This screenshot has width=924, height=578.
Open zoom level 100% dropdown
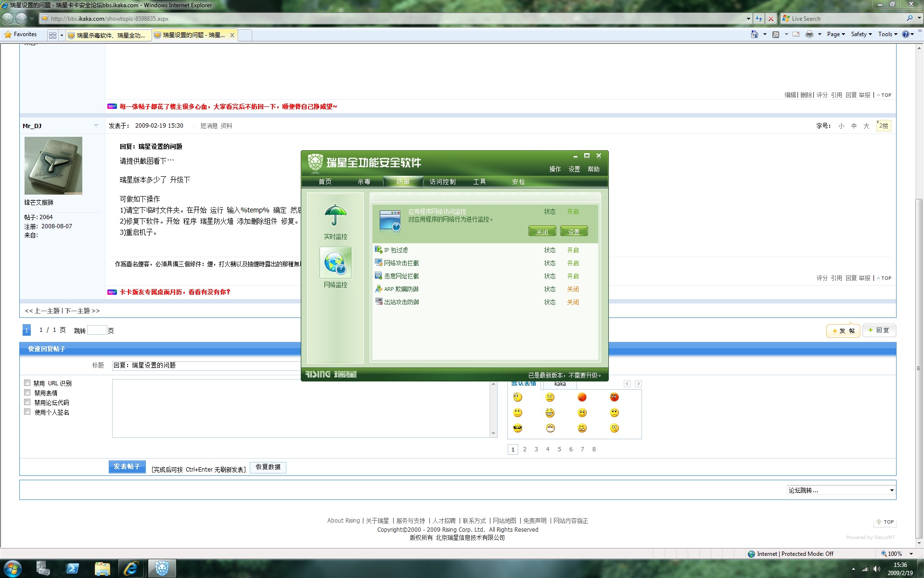pyautogui.click(x=911, y=554)
